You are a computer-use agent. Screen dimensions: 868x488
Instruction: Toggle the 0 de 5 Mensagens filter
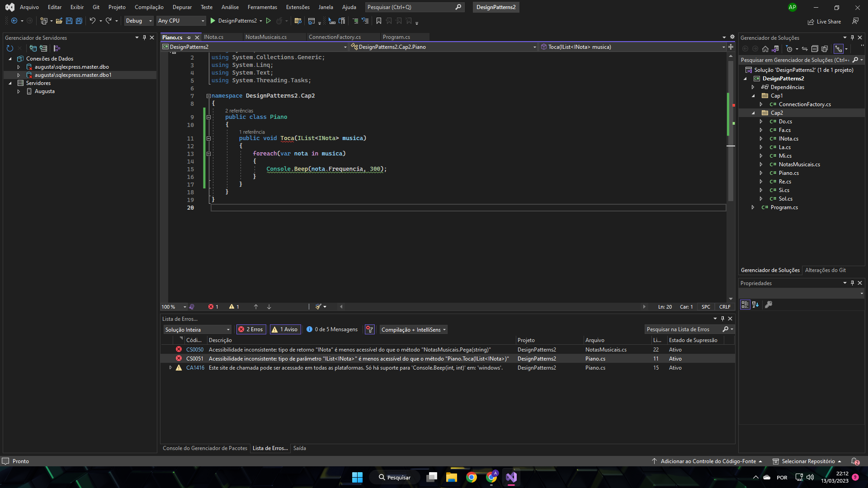332,329
